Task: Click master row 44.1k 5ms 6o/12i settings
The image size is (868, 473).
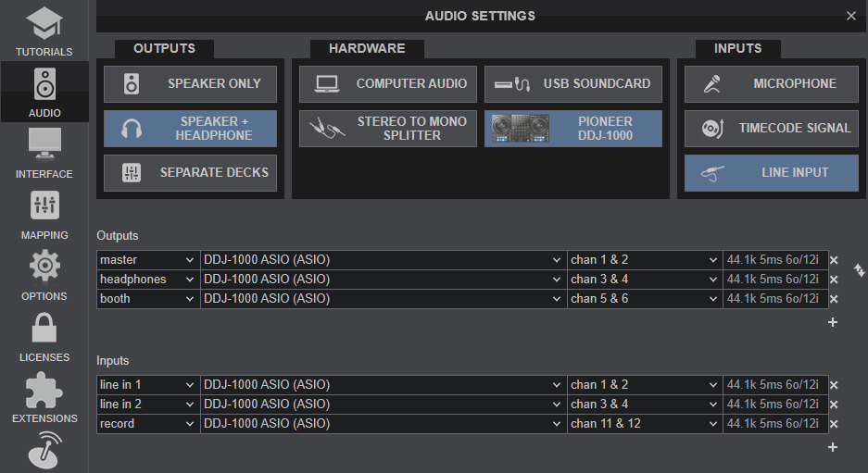Action: 775,260
